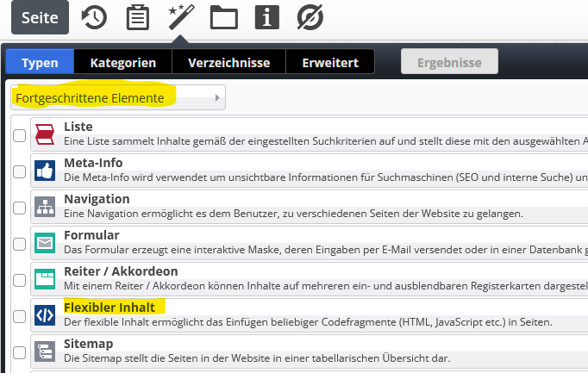This screenshot has height=373, width=588.
Task: Switch to the Kategorien tab
Action: click(123, 63)
